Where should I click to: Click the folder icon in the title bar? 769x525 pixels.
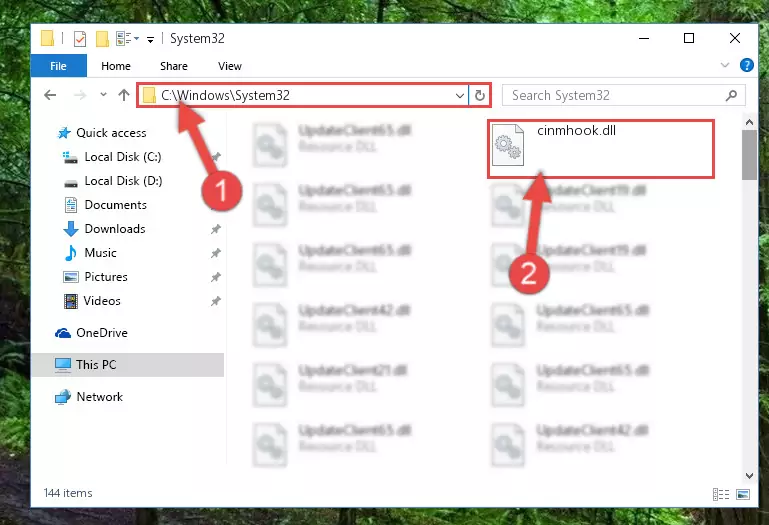point(47,38)
